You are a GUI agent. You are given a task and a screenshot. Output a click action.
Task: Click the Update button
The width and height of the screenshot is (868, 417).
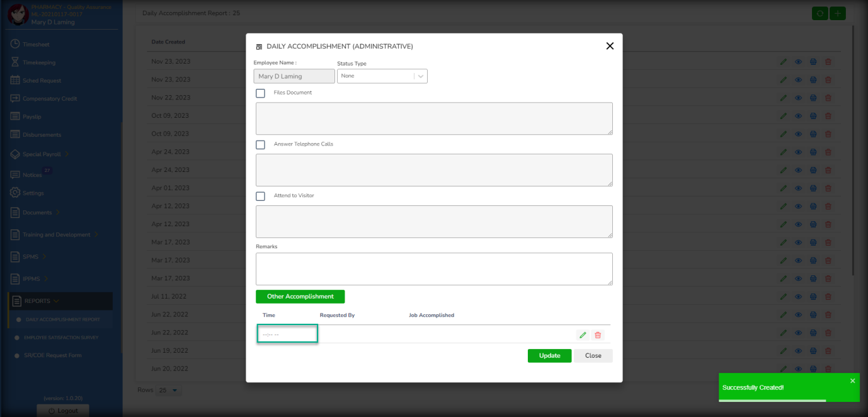pyautogui.click(x=549, y=356)
